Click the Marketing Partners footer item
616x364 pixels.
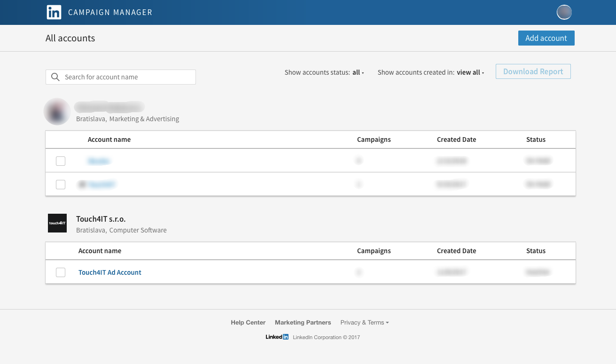point(303,322)
